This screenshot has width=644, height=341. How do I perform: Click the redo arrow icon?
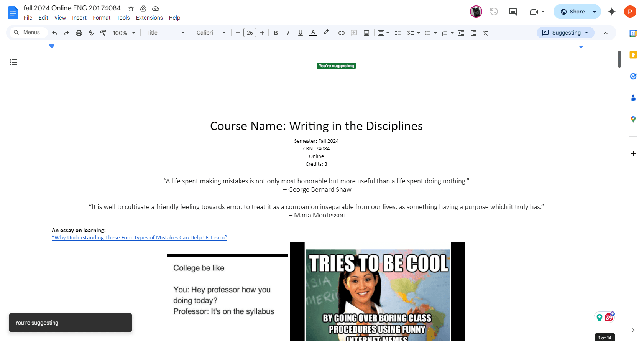pyautogui.click(x=67, y=33)
